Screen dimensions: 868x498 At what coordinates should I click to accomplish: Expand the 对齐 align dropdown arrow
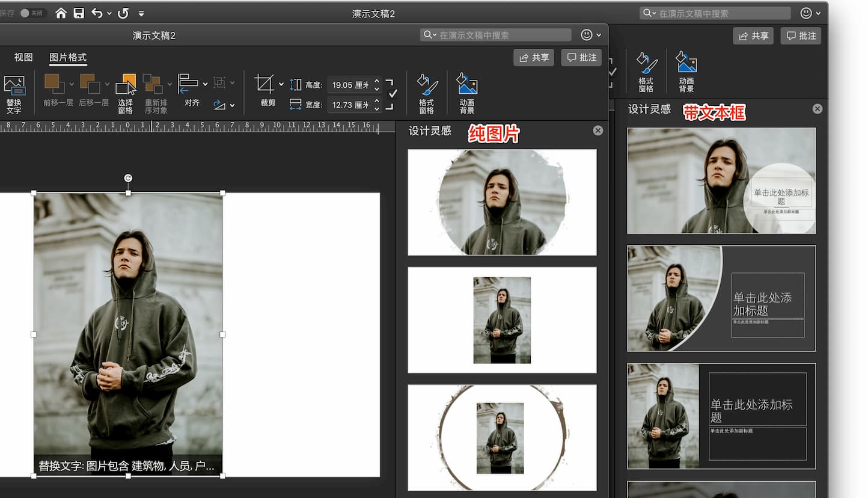(x=205, y=84)
